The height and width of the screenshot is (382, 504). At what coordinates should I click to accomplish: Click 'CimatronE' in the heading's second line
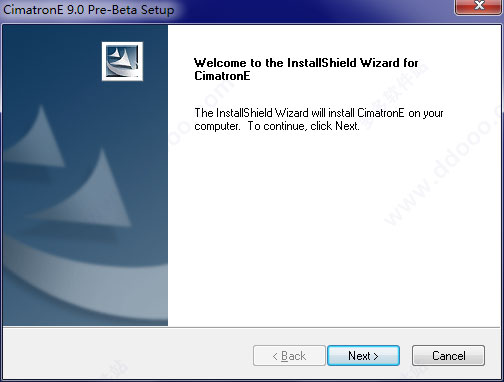(x=222, y=76)
